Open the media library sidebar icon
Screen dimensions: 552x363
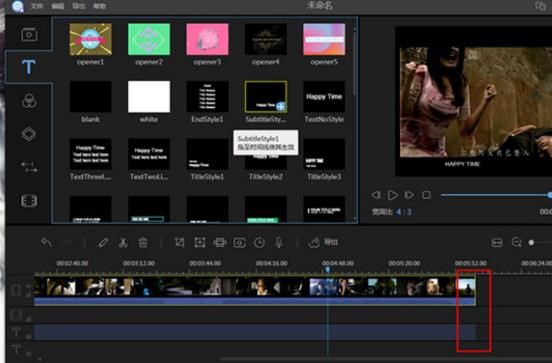pos(29,35)
